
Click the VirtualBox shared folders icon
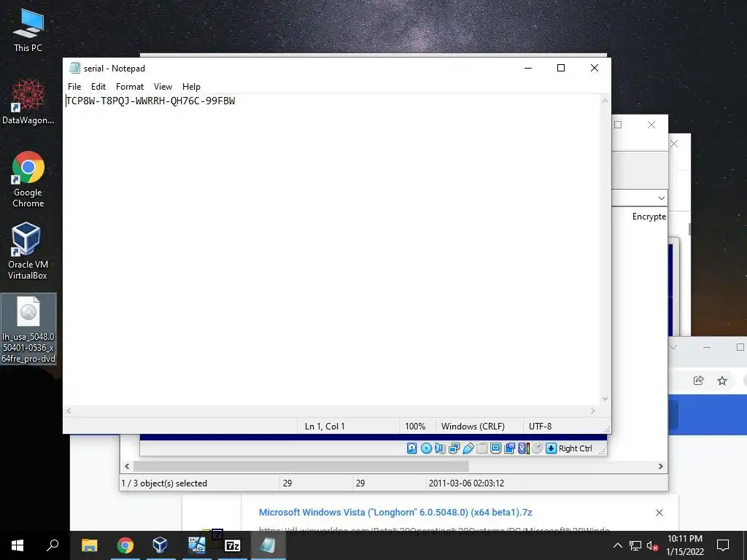(x=481, y=448)
